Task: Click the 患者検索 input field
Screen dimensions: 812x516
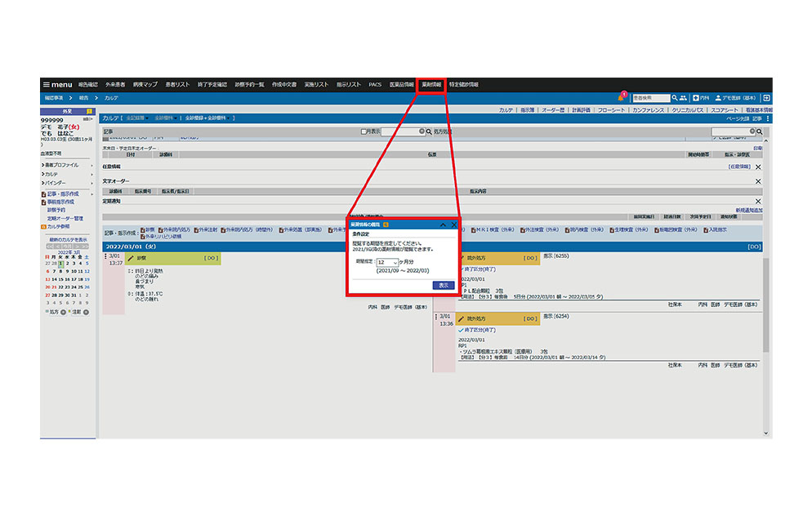Action: pyautogui.click(x=649, y=98)
